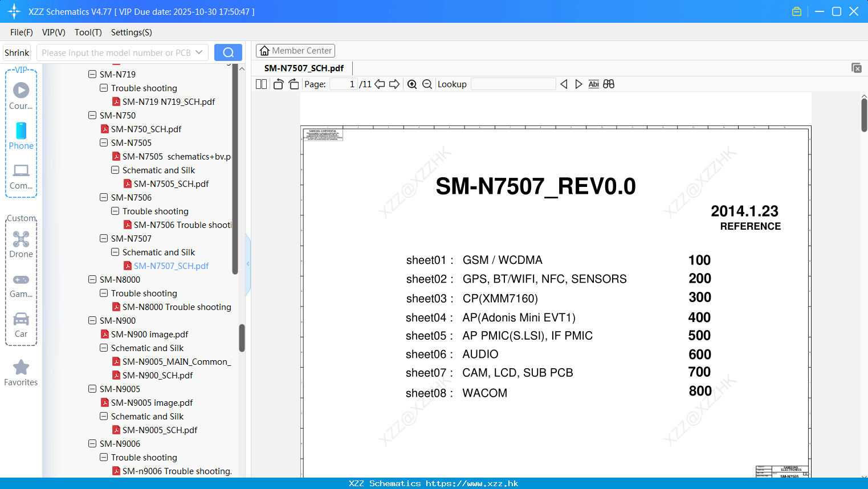868x489 pixels.
Task: Open the Tool(T) menu
Action: tap(88, 32)
